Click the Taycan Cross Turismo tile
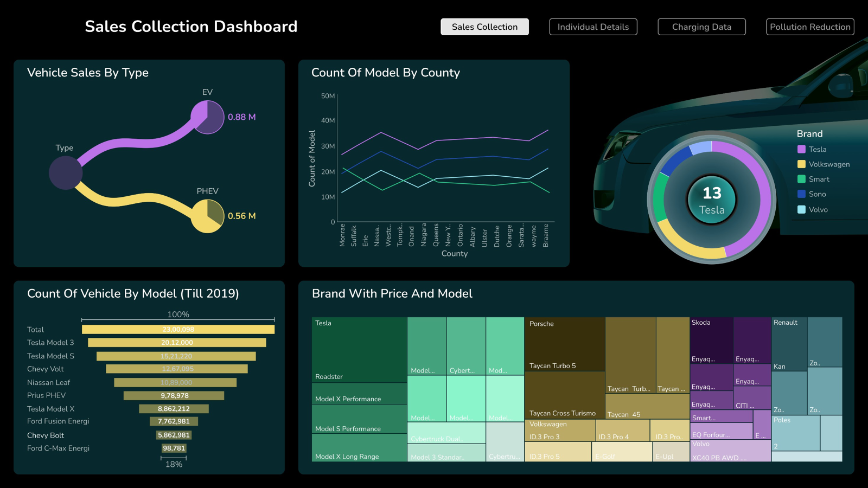Viewport: 868px width, 488px height. point(565,396)
